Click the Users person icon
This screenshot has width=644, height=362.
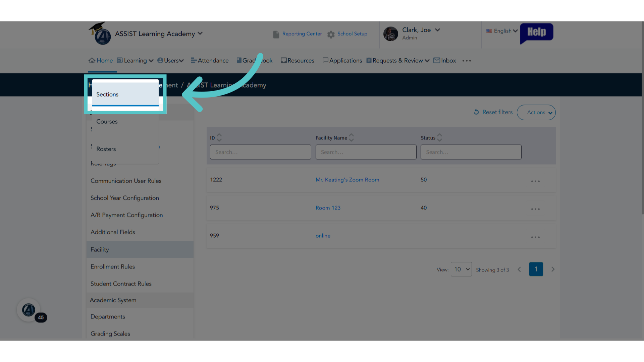coord(160,60)
